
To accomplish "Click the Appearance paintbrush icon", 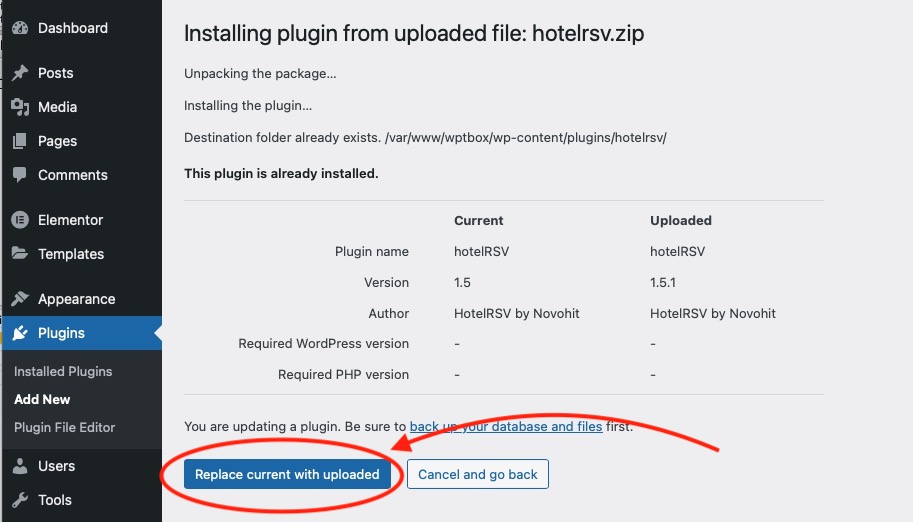I will point(20,299).
